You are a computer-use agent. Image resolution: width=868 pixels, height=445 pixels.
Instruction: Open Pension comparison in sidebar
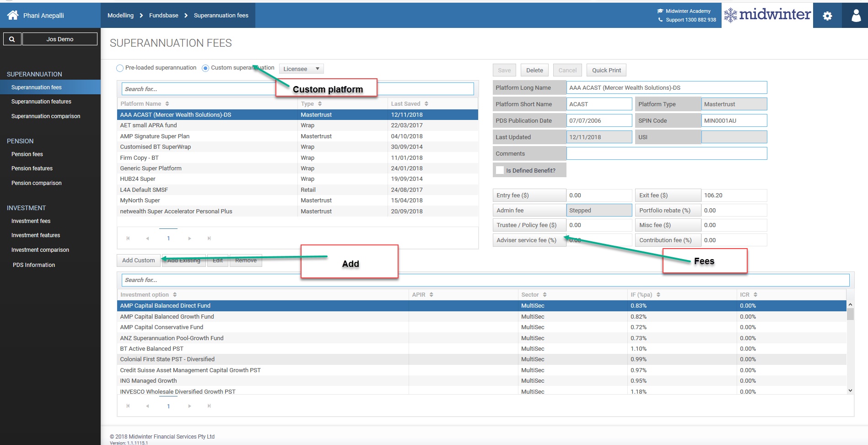point(37,183)
